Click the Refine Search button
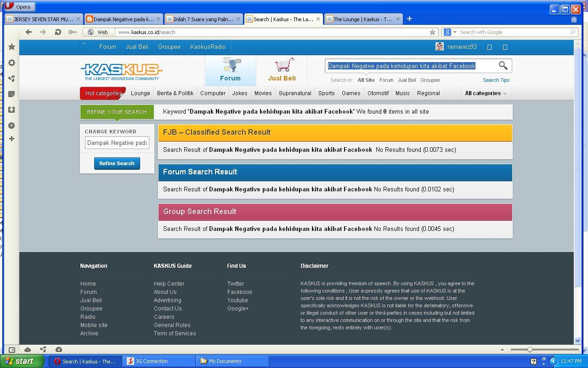 117,163
